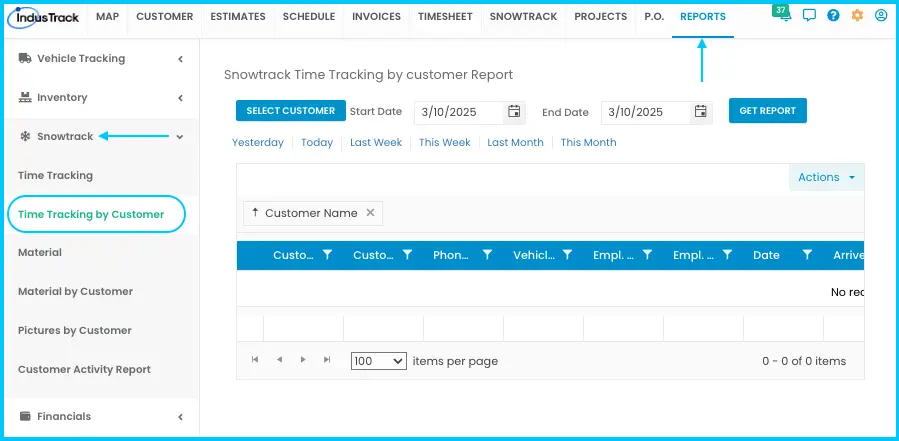Open the REPORTS tab
This screenshot has height=441, width=899.
703,17
